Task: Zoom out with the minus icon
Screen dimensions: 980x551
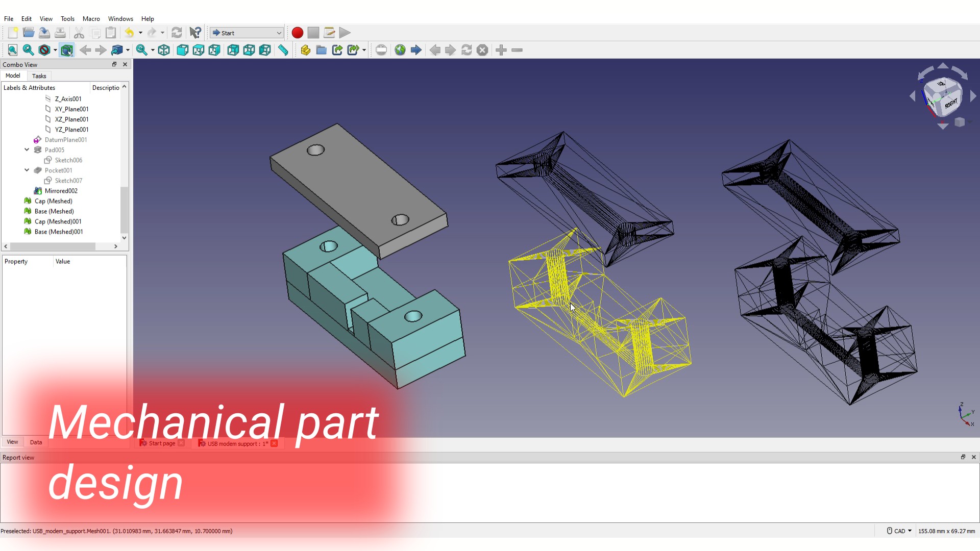Action: [517, 50]
